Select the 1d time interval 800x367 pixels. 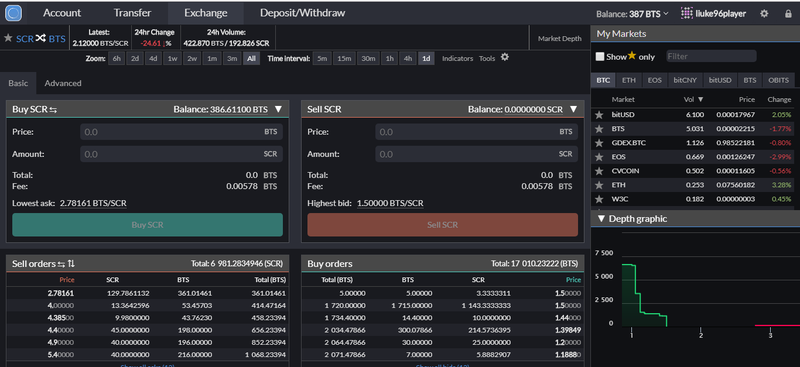pos(426,59)
